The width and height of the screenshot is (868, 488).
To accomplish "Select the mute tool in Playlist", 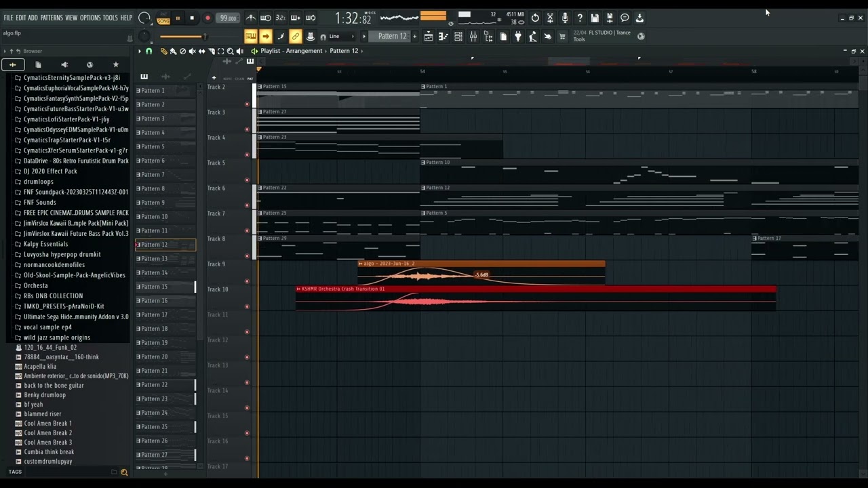I will tap(192, 52).
